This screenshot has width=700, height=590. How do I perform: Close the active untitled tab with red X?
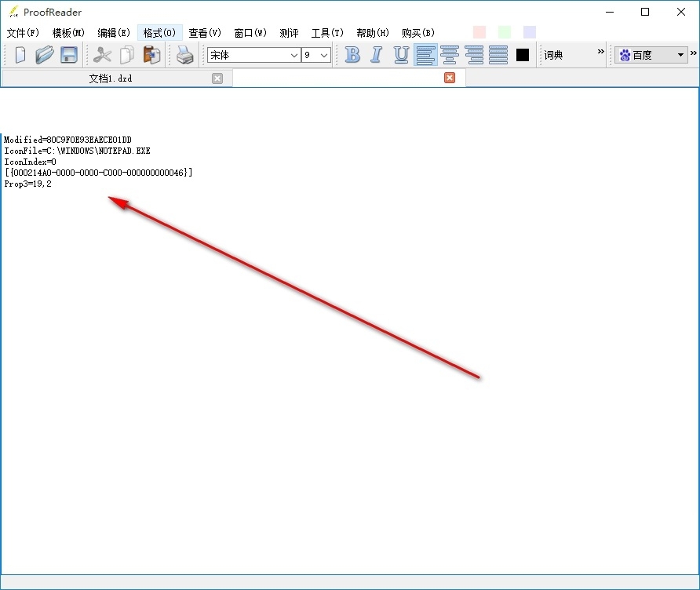450,78
